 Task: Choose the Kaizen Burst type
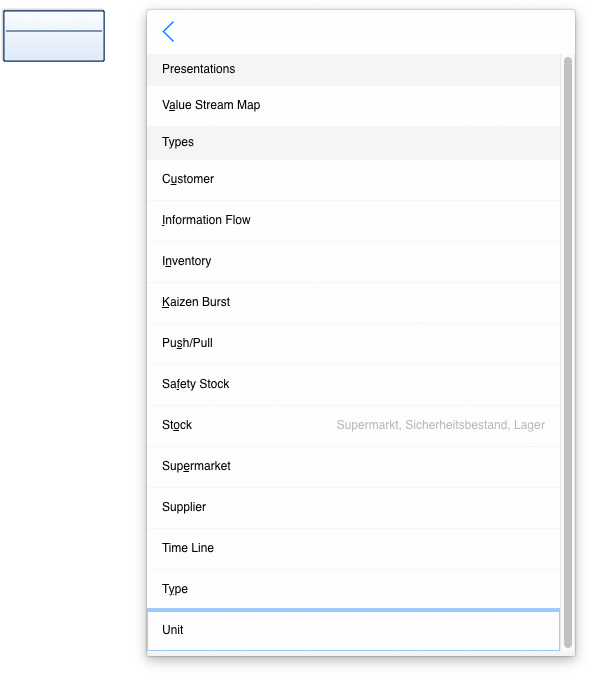pos(354,303)
